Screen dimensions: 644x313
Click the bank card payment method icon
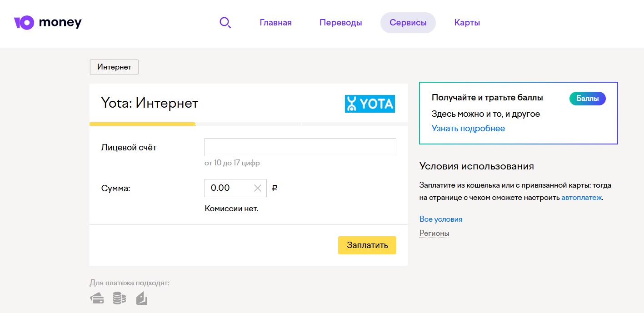[x=97, y=298]
